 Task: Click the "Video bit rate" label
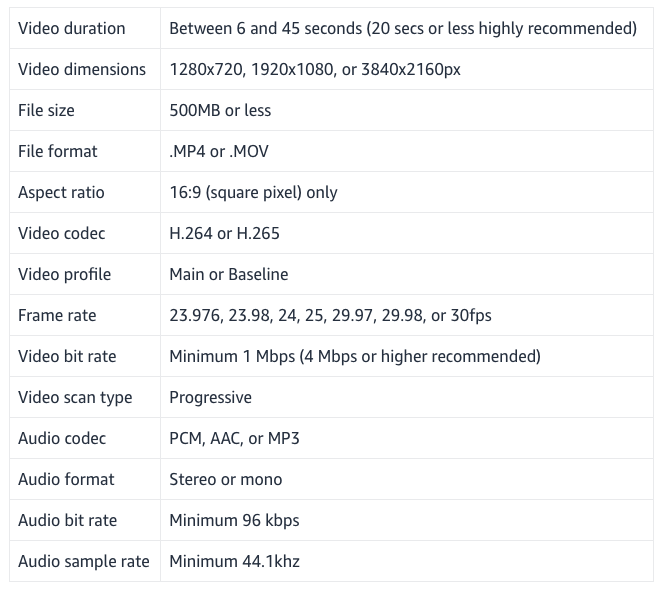(67, 356)
